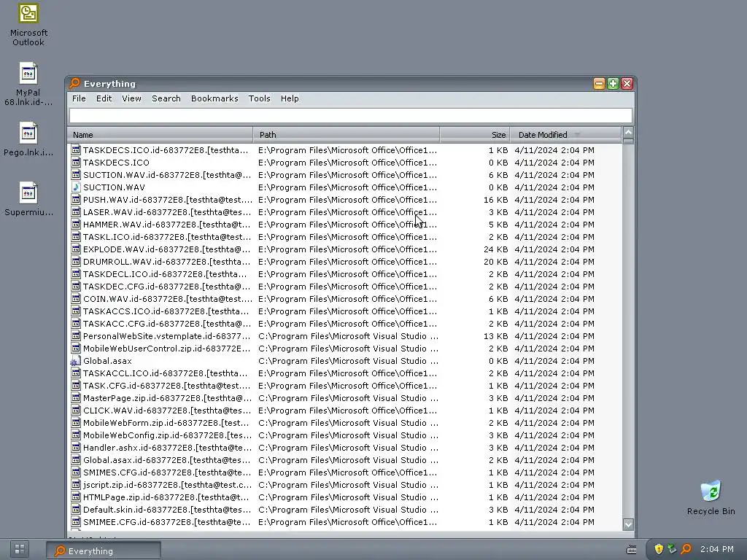Image resolution: width=747 pixels, height=560 pixels.
Task: Click the icon beside PersonalWebSite.vstemplate row
Action: (76, 335)
